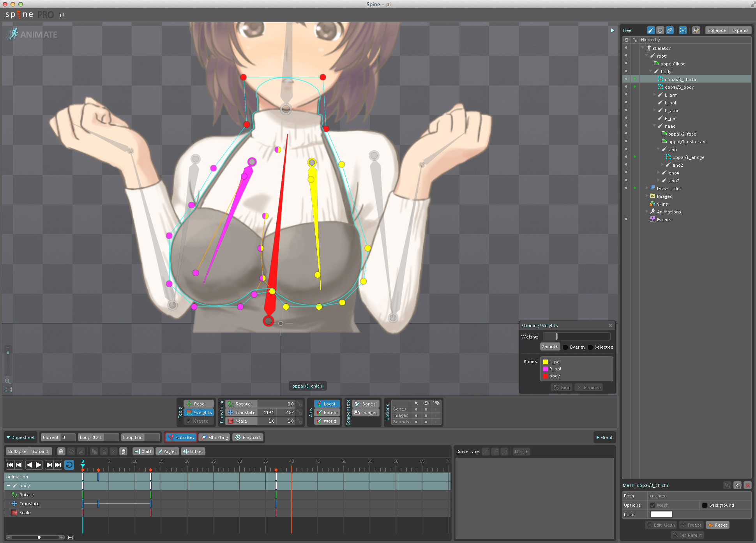Toggle the Background checkbox in mesh options
This screenshot has width=756, height=543.
[705, 505]
